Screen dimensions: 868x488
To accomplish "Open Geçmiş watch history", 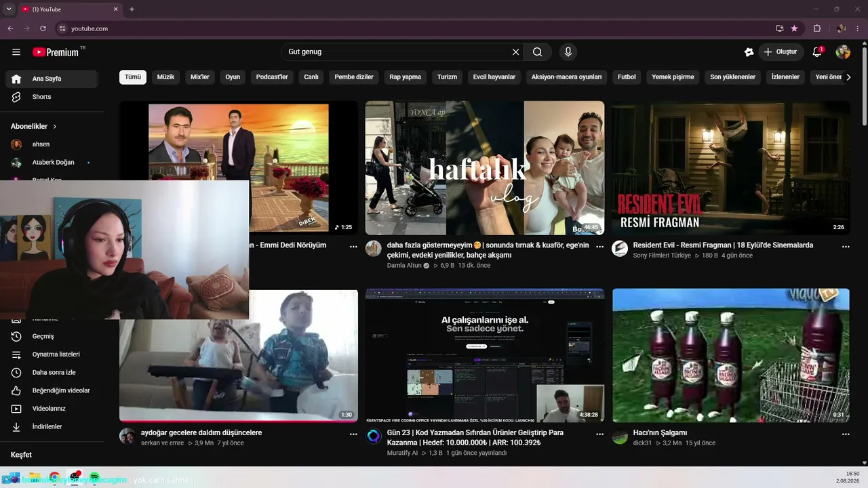I will pyautogui.click(x=52, y=336).
